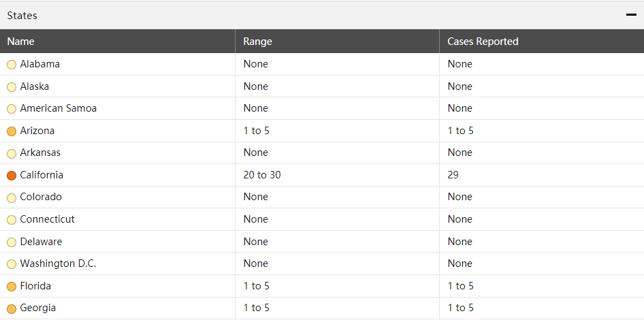Image resolution: width=644 pixels, height=320 pixels.
Task: Select the American Samoa row name
Action: [x=58, y=108]
